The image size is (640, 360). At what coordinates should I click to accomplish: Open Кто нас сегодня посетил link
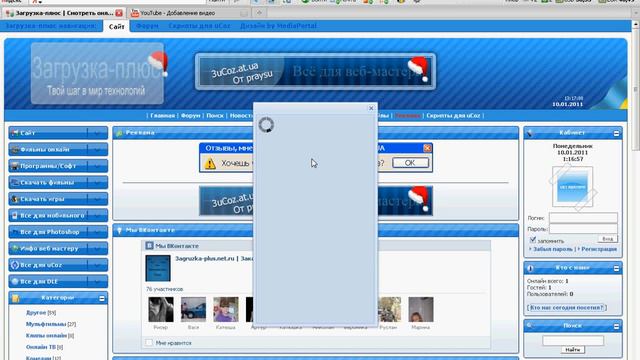567,307
